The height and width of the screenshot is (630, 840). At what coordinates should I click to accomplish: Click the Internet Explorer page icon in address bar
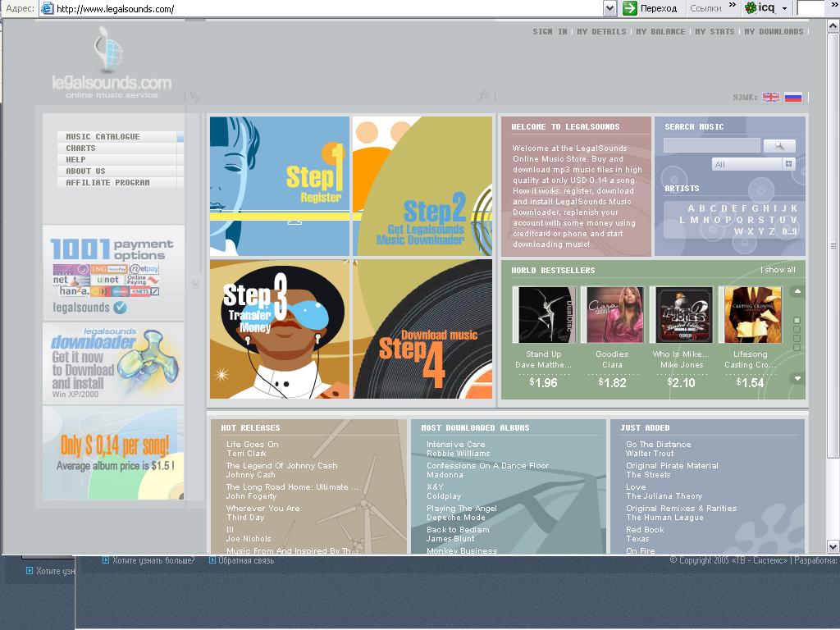47,8
